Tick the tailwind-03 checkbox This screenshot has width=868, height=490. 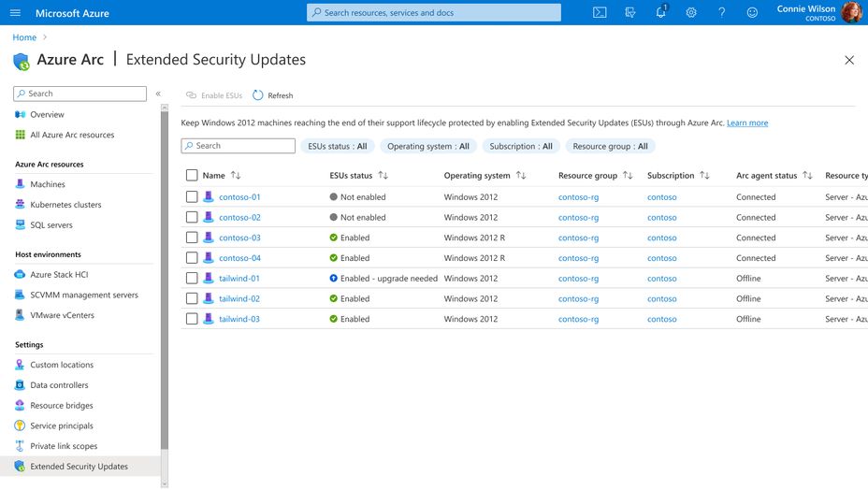click(192, 319)
